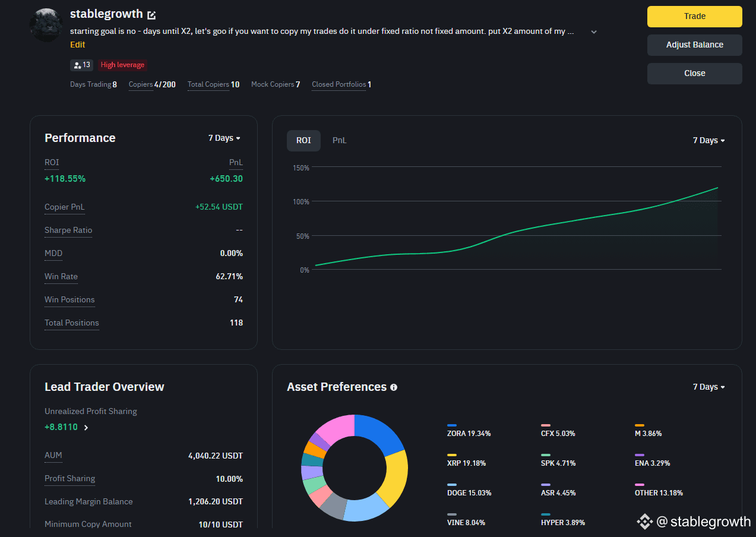The image size is (756, 537).
Task: Click the Days Trading label
Action: [x=91, y=84]
